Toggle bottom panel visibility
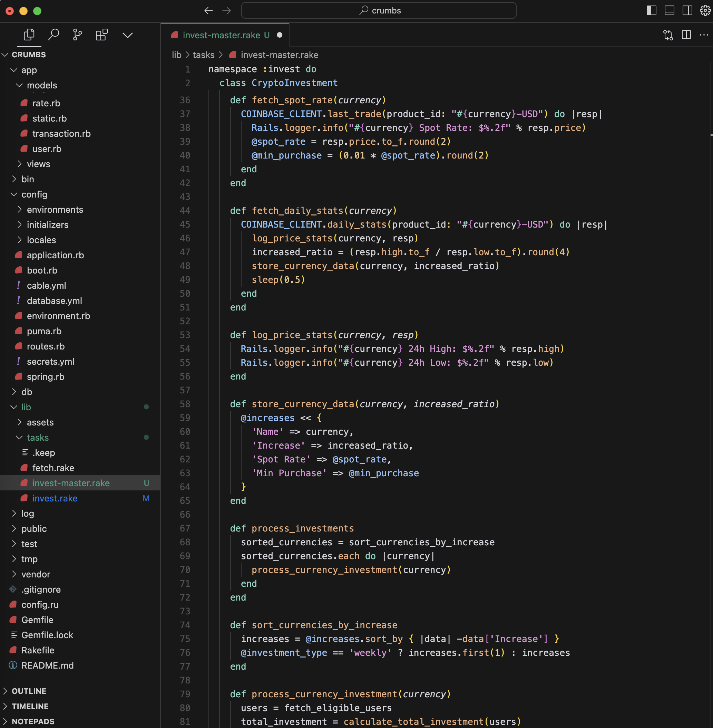The width and height of the screenshot is (713, 728). (669, 10)
